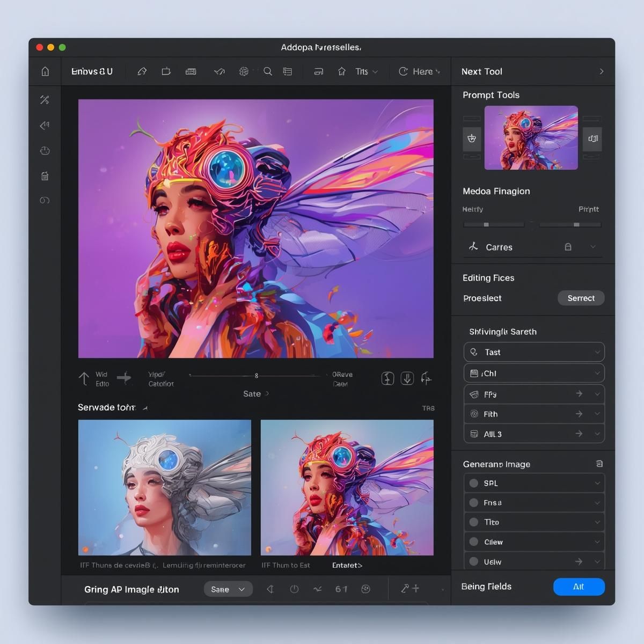Open the Here menu in toolbar
This screenshot has width=644, height=644.
pyautogui.click(x=419, y=71)
